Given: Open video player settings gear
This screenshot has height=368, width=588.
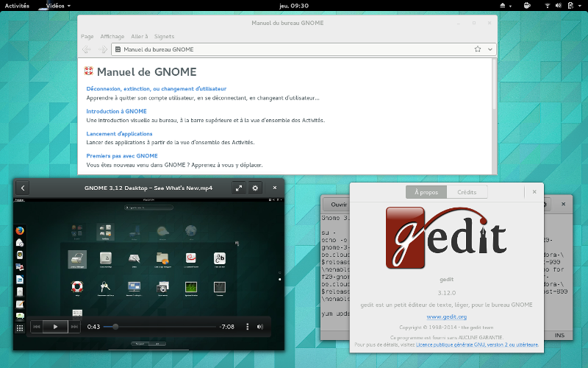Looking at the screenshot, I should 255,188.
